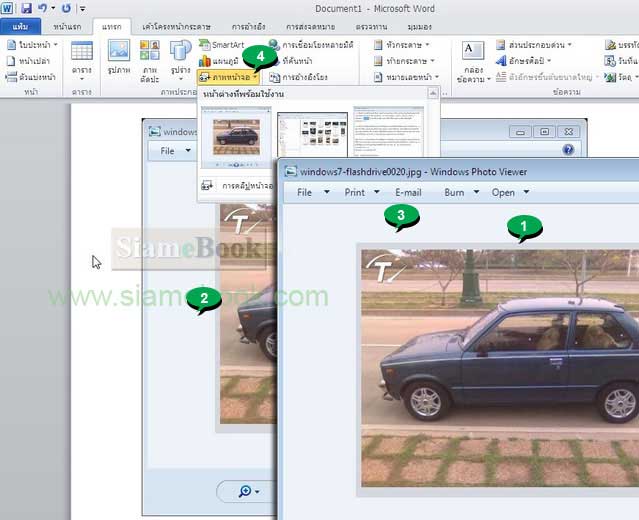The width and height of the screenshot is (639, 520).
Task: Open the แฟ้ม (File) tab
Action: [x=20, y=27]
